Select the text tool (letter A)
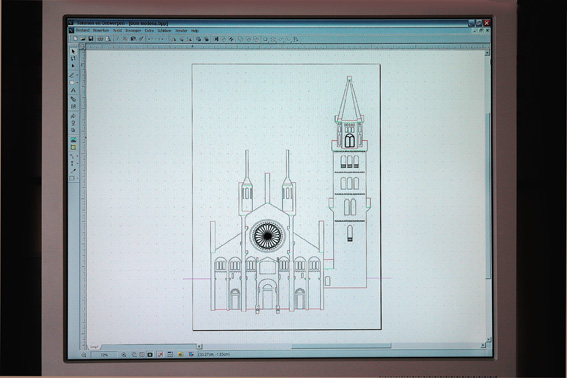This screenshot has height=378, width=567. pyautogui.click(x=73, y=90)
